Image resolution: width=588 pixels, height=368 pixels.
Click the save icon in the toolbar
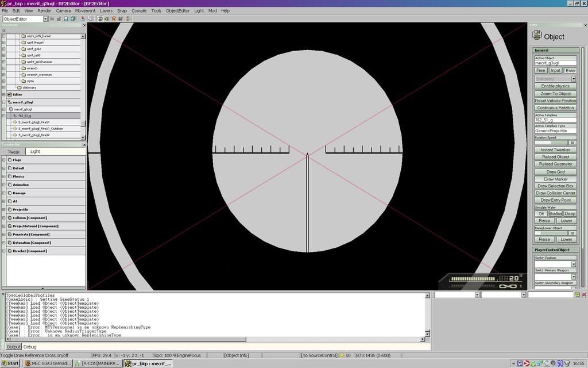coord(65,19)
